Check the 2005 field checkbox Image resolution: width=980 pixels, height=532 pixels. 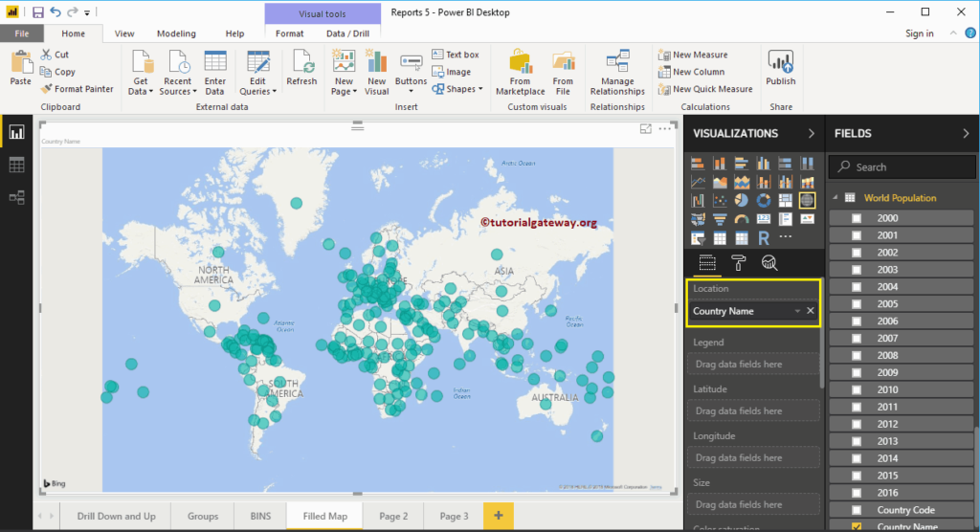857,304
